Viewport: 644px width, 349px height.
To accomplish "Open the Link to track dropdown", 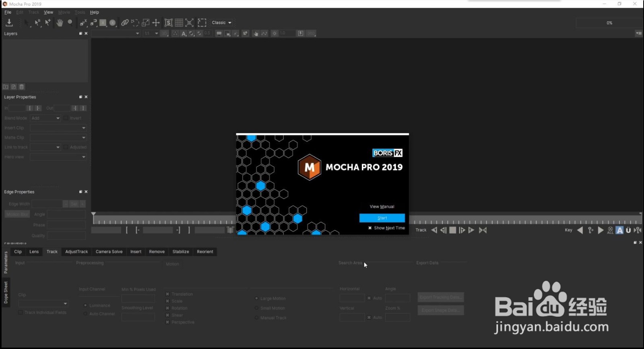I will pos(45,147).
